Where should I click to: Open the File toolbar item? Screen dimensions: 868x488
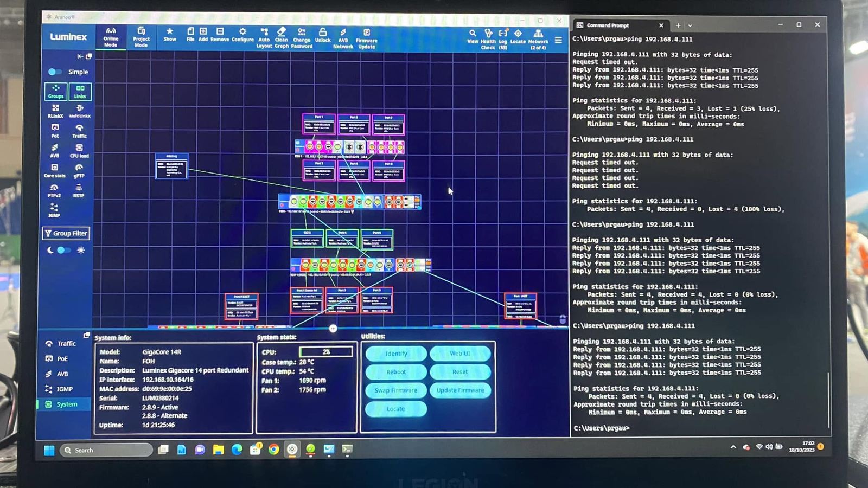[190, 35]
